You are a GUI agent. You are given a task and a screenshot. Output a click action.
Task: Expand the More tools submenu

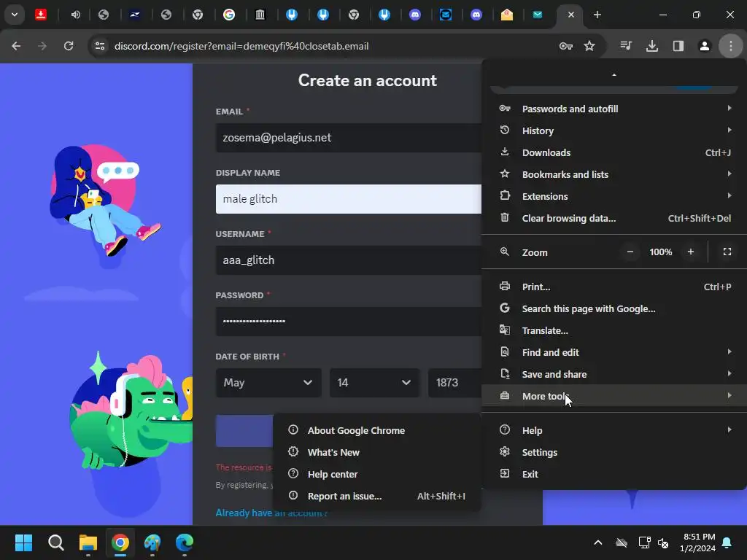(x=614, y=396)
